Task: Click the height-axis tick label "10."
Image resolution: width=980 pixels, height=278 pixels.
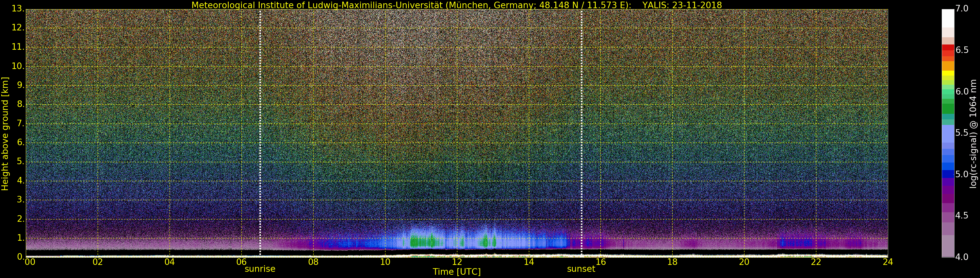Action: [18, 66]
